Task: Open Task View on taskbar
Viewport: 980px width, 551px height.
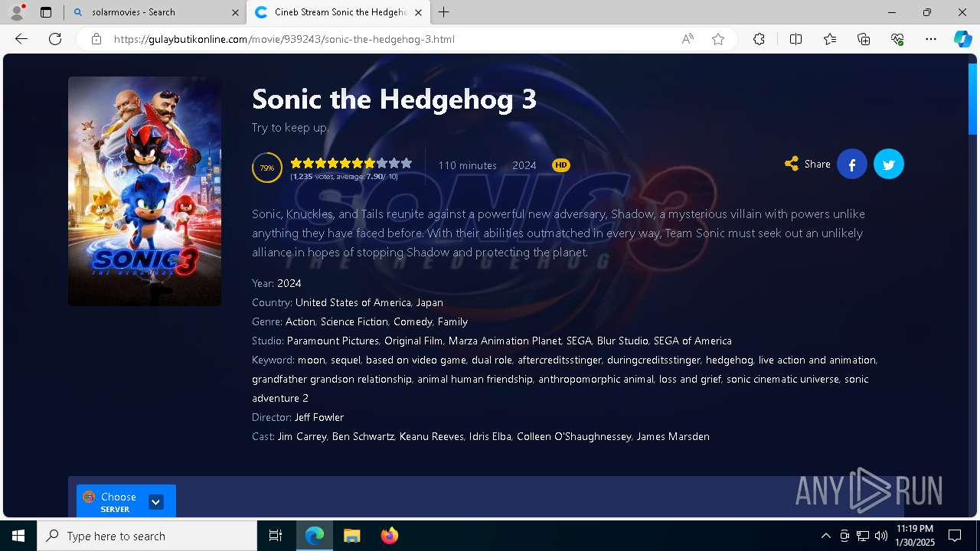Action: coord(276,536)
